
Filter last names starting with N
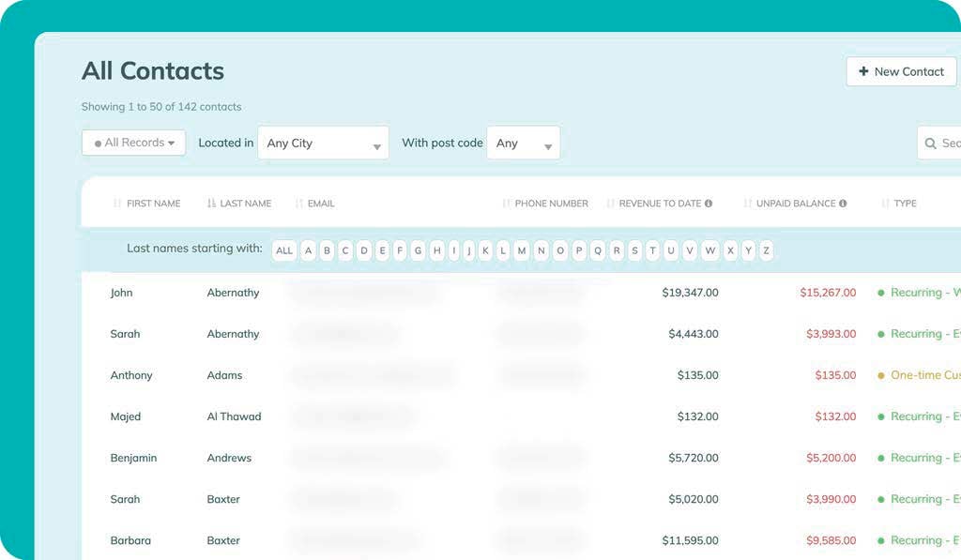pos(542,250)
